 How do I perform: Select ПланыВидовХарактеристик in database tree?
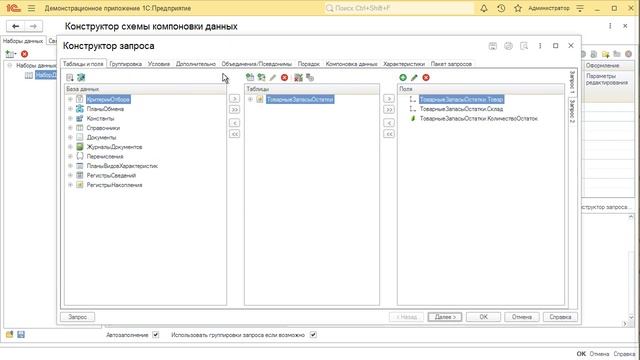click(x=122, y=166)
